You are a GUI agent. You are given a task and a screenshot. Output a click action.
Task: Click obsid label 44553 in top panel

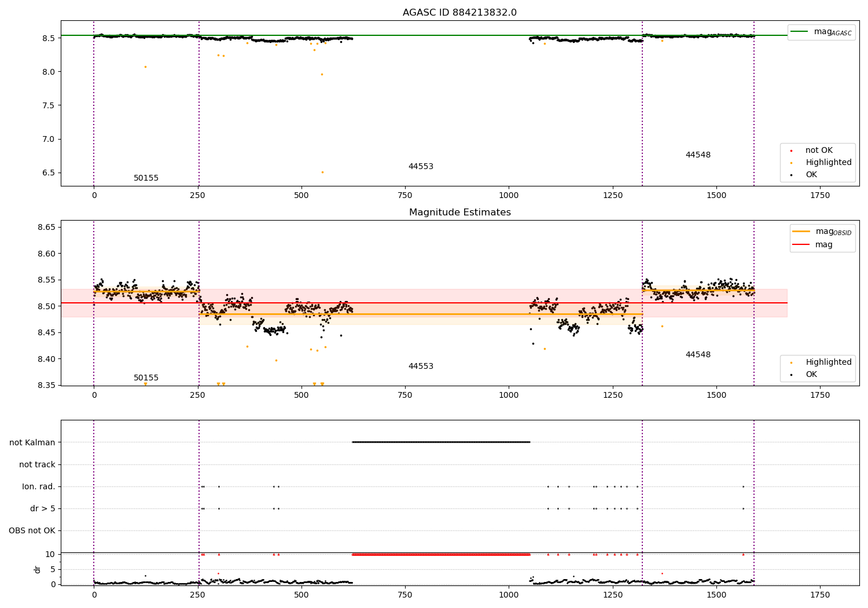421,167
